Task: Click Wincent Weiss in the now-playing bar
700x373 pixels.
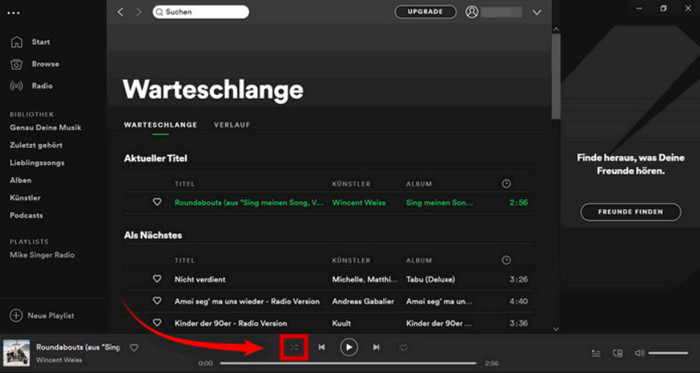Action: [59, 360]
